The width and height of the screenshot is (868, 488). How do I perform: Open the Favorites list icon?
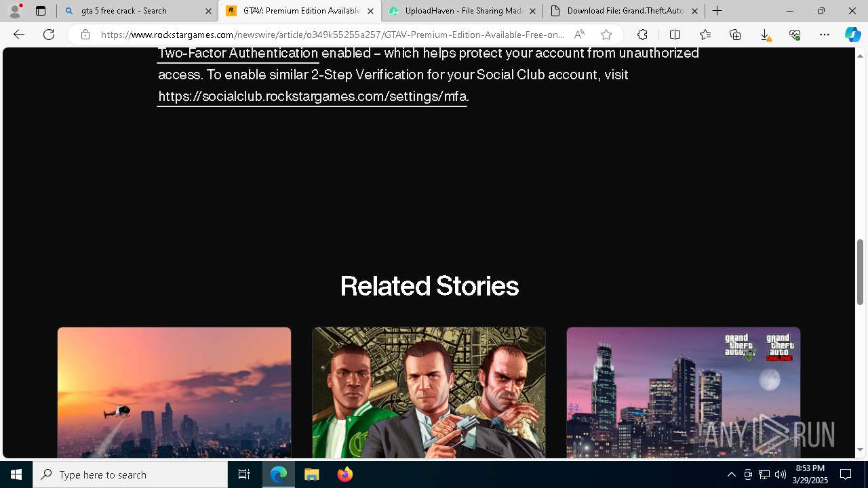(x=705, y=35)
